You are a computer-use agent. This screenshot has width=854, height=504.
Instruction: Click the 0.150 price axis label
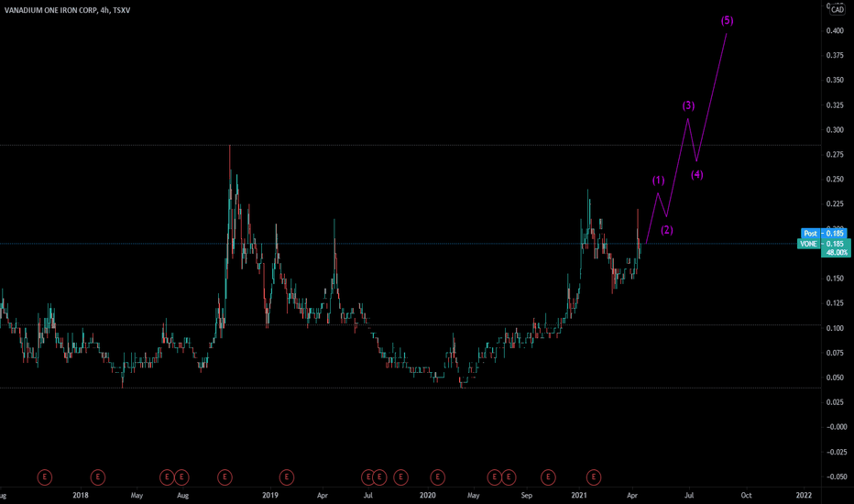pos(835,279)
